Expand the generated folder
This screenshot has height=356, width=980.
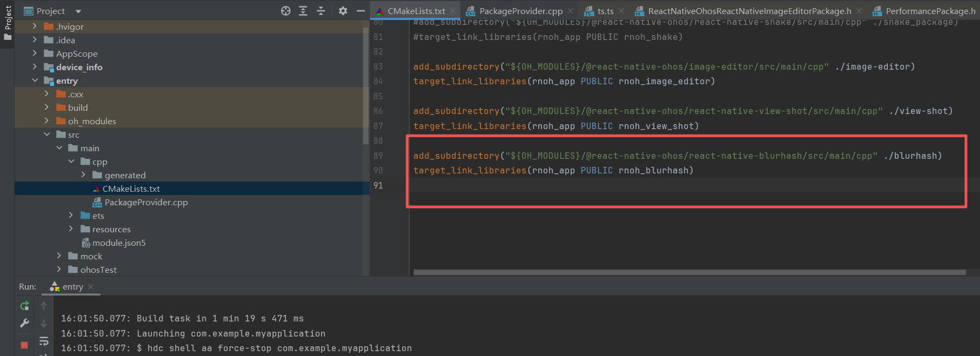83,174
